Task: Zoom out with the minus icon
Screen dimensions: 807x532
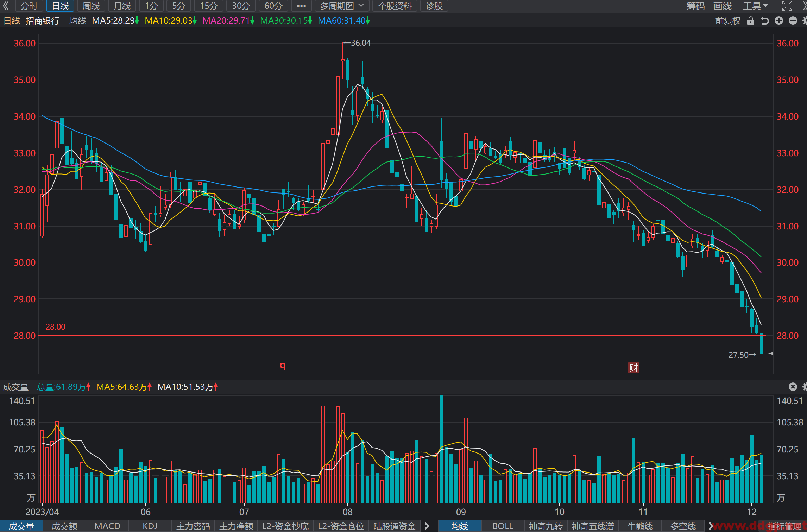Action: (793, 21)
